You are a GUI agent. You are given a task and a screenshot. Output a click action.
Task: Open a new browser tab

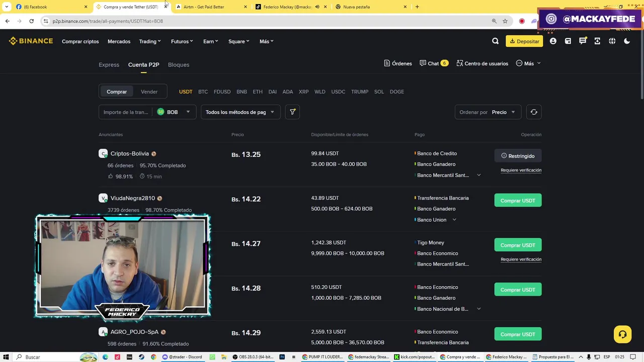click(x=417, y=7)
